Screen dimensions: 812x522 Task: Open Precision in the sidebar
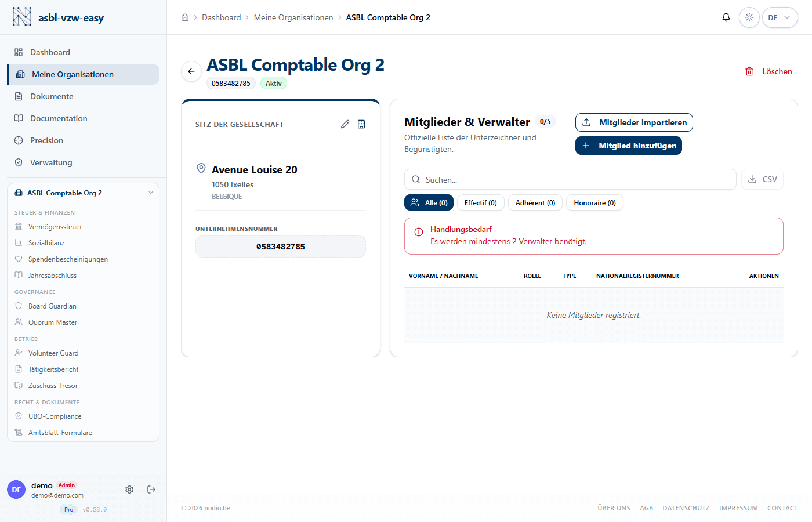pos(83,140)
